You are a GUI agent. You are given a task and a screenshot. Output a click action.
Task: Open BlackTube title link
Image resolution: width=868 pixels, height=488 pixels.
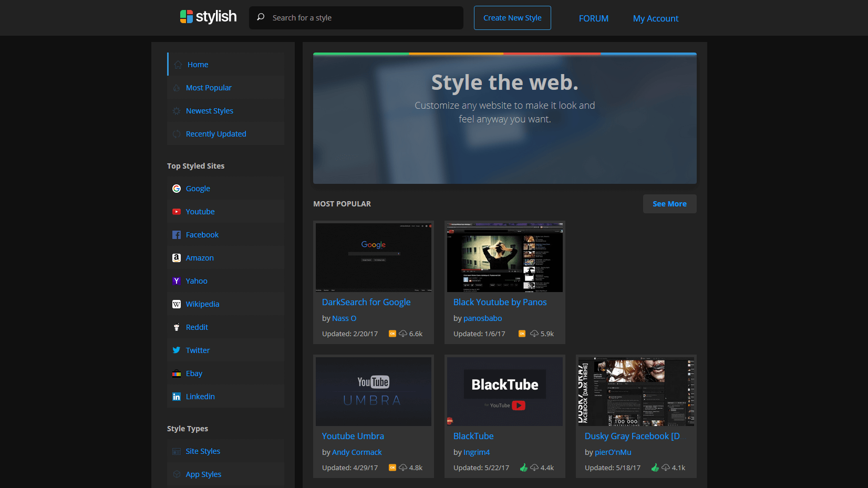click(x=473, y=436)
